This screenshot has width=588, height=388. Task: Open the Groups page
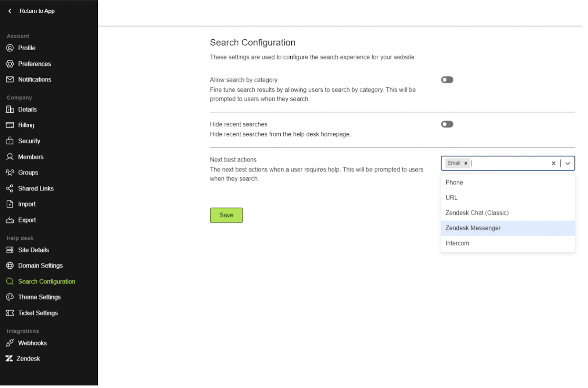28,173
